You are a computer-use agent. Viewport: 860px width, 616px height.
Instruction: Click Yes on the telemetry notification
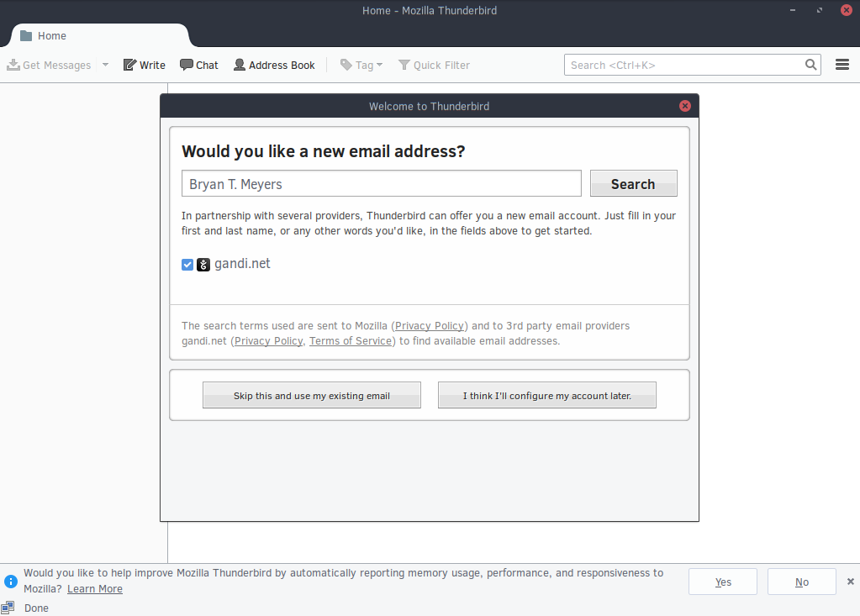click(x=723, y=582)
